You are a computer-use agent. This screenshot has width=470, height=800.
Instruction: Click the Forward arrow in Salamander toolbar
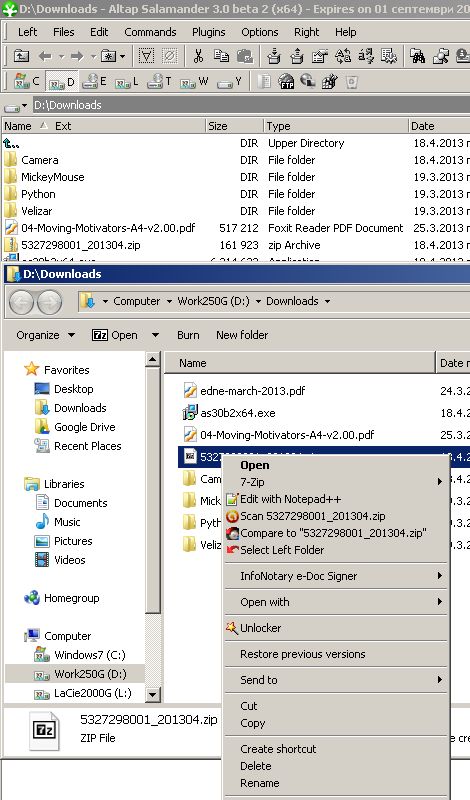[77, 56]
